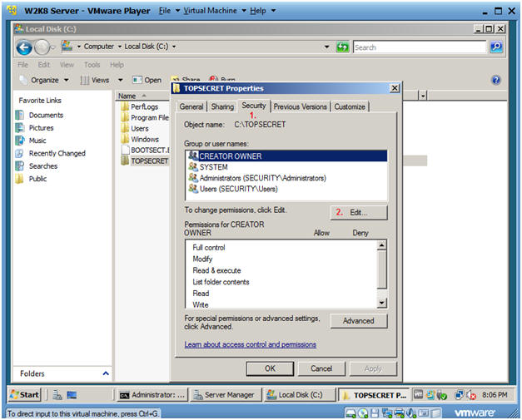Open the blue Help question mark icon
This screenshot has width=522, height=420.
pyautogui.click(x=495, y=80)
